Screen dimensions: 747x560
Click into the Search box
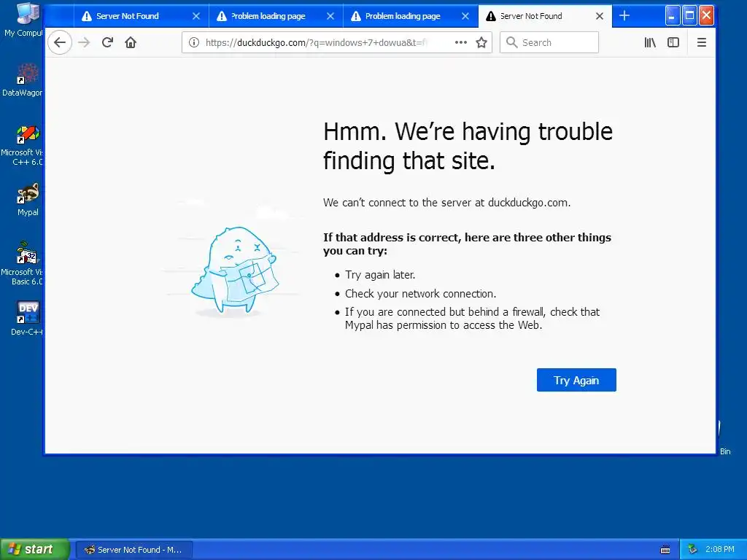pos(549,42)
